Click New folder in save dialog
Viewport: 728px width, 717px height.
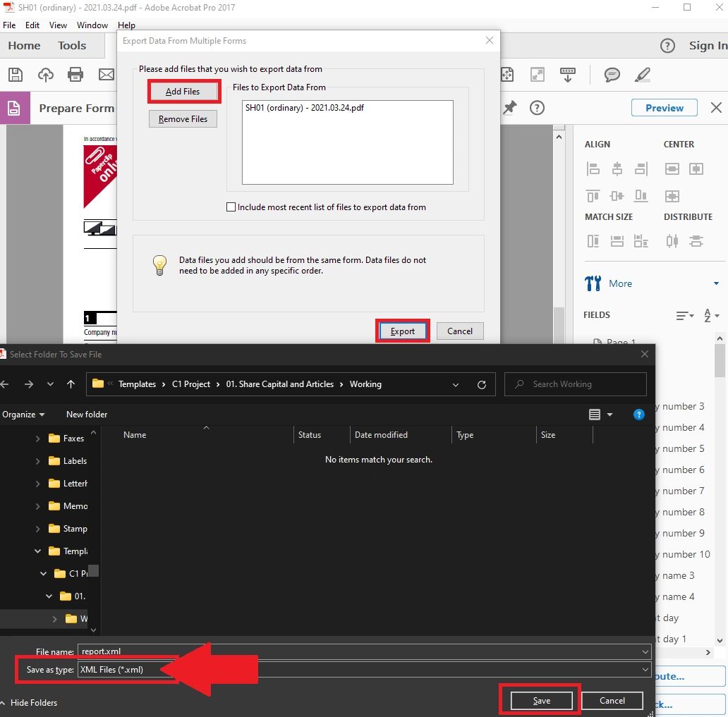[x=87, y=415]
